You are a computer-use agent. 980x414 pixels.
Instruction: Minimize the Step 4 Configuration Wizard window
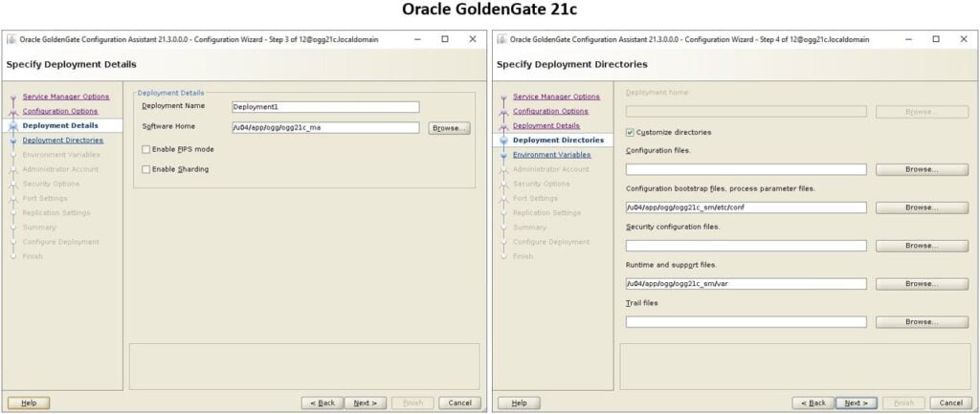click(907, 39)
